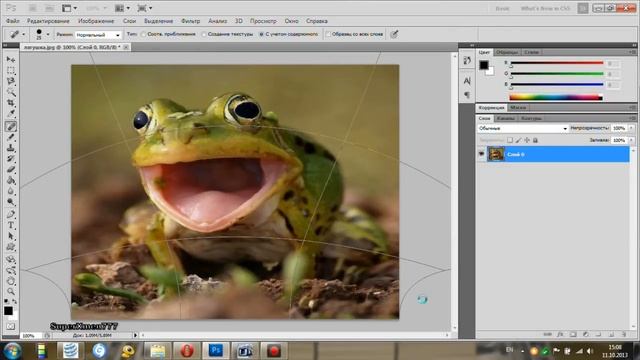Open the History panel icon

467,61
